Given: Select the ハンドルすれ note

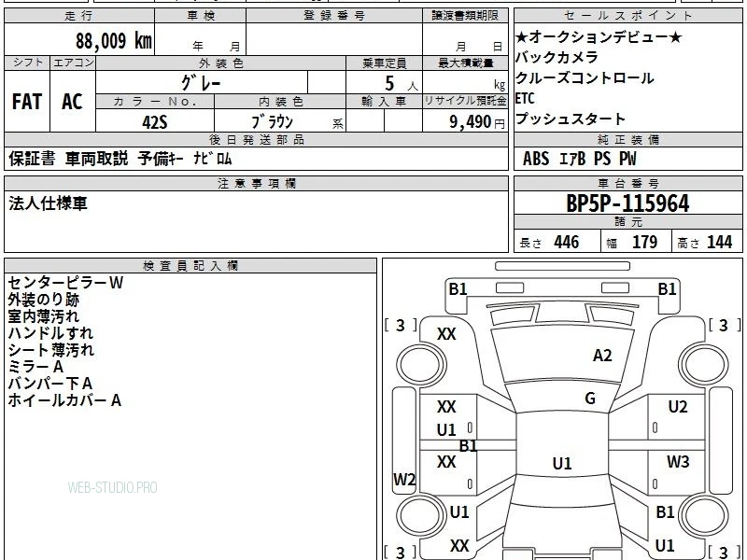Looking at the screenshot, I should (x=50, y=333).
